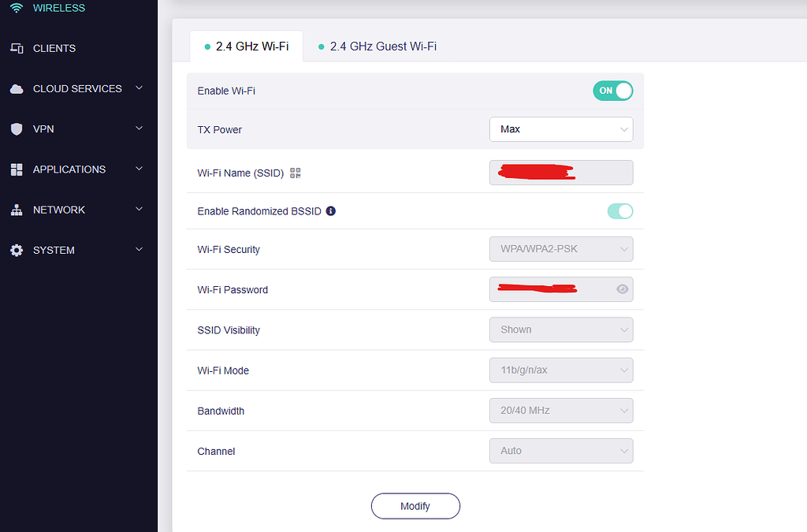Screen dimensions: 807x532
Task: Open Network via its sidebar icon
Action: click(17, 210)
